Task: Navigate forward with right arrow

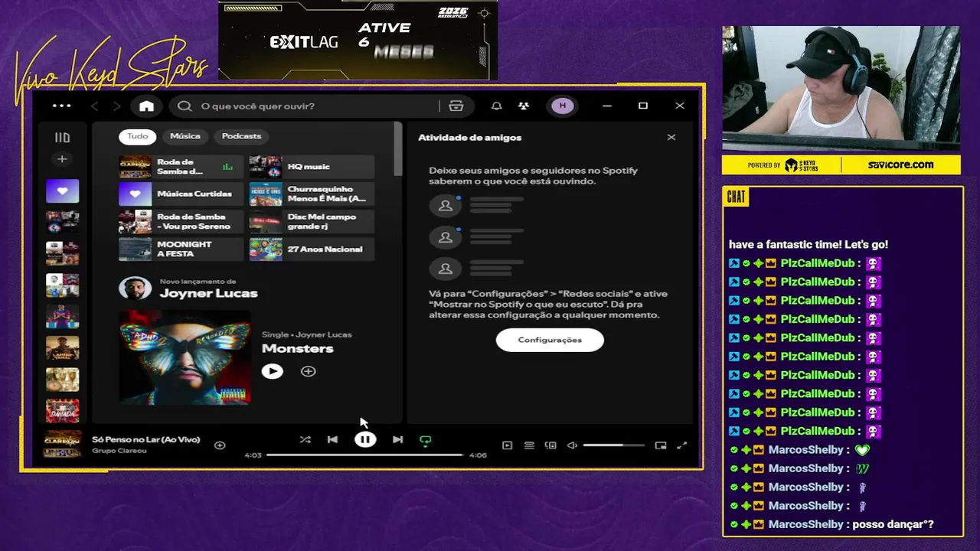Action: pyautogui.click(x=116, y=106)
